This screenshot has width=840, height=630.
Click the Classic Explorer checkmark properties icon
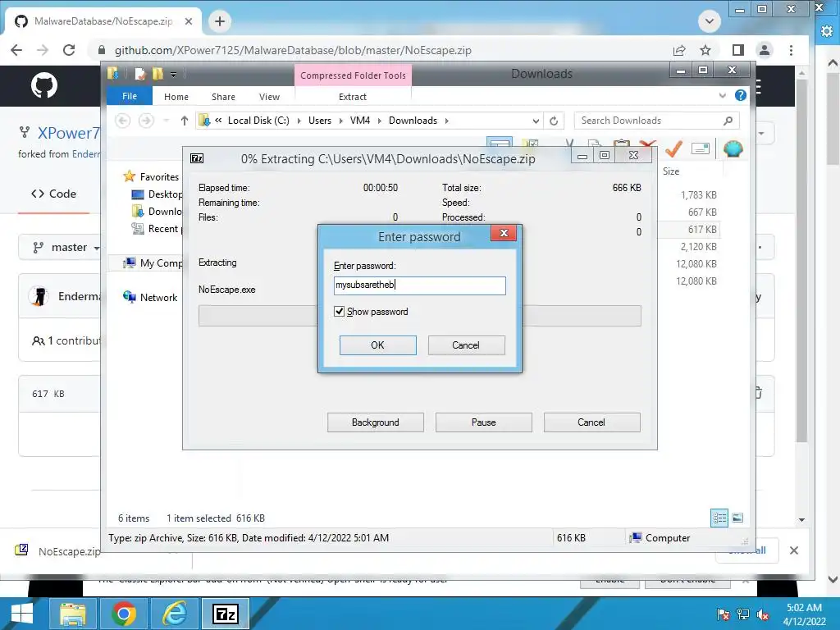tap(673, 148)
